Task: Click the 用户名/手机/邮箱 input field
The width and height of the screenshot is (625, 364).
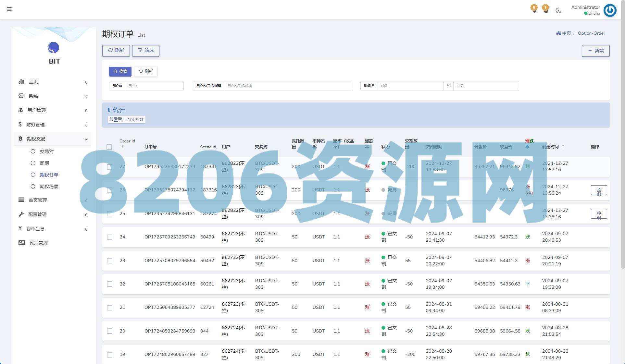Action: [287, 86]
